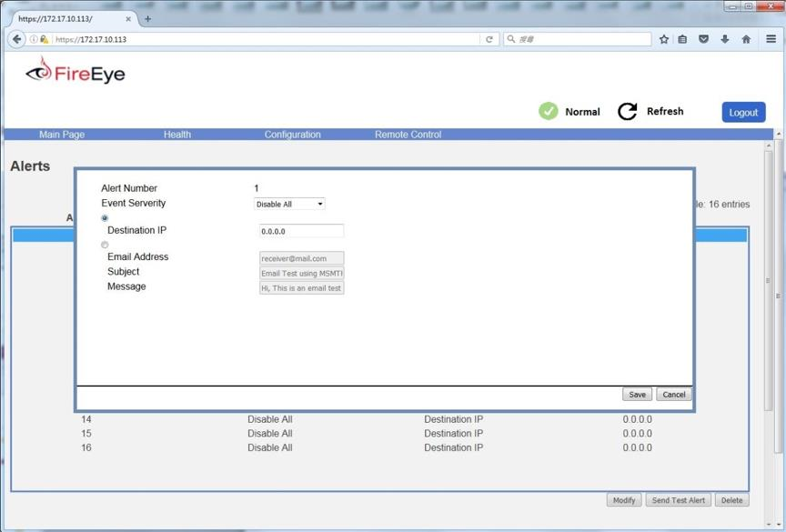The image size is (786, 532).
Task: Open the Configuration menu
Action: [x=292, y=135]
